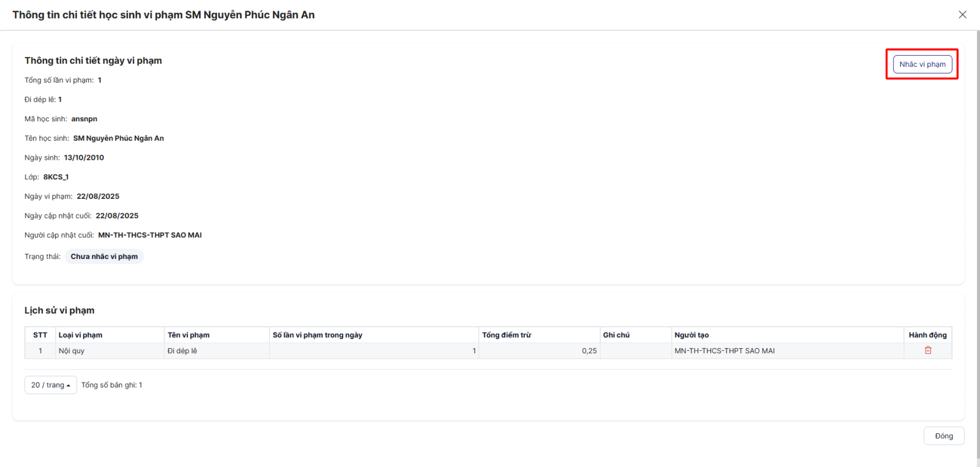Click the Đóng button
Image resolution: width=980 pixels, height=467 pixels.
[943, 436]
